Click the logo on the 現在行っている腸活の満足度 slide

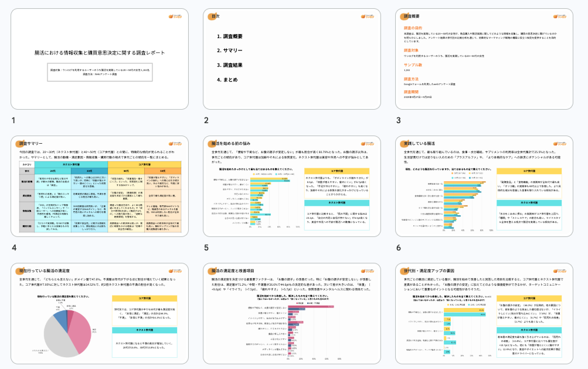(175, 270)
